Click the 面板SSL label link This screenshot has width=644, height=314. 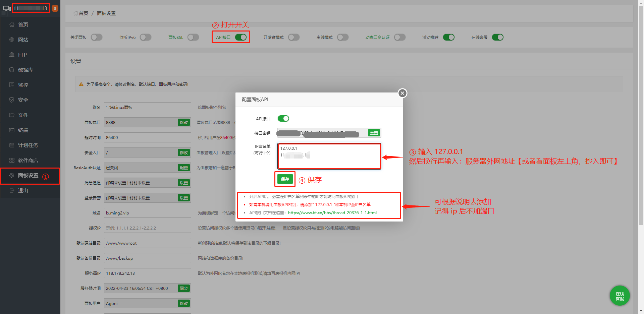click(176, 38)
